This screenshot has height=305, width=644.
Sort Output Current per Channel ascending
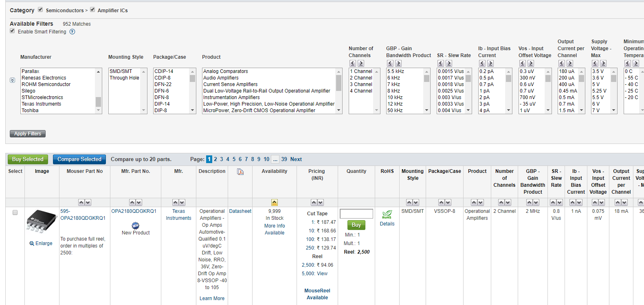click(618, 203)
